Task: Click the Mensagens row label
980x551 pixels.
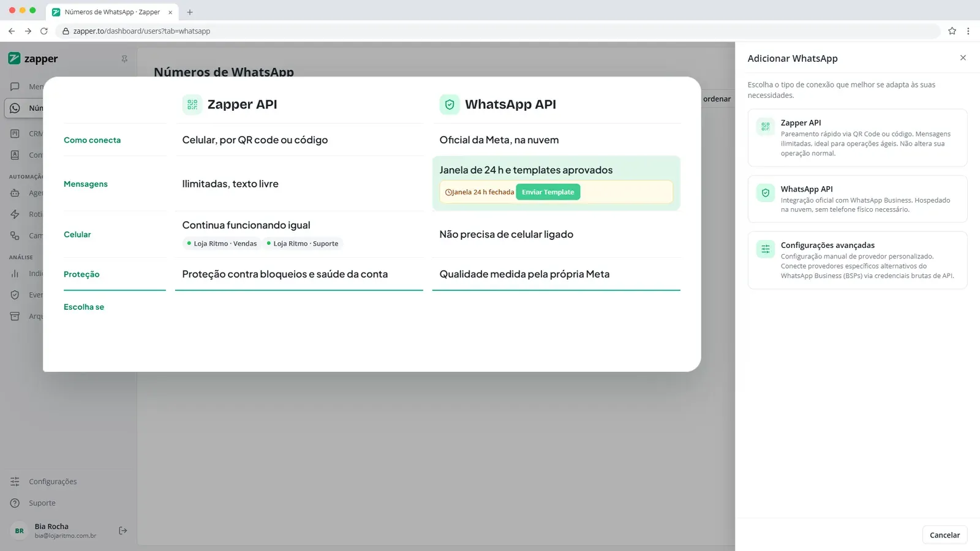Action: click(x=86, y=184)
